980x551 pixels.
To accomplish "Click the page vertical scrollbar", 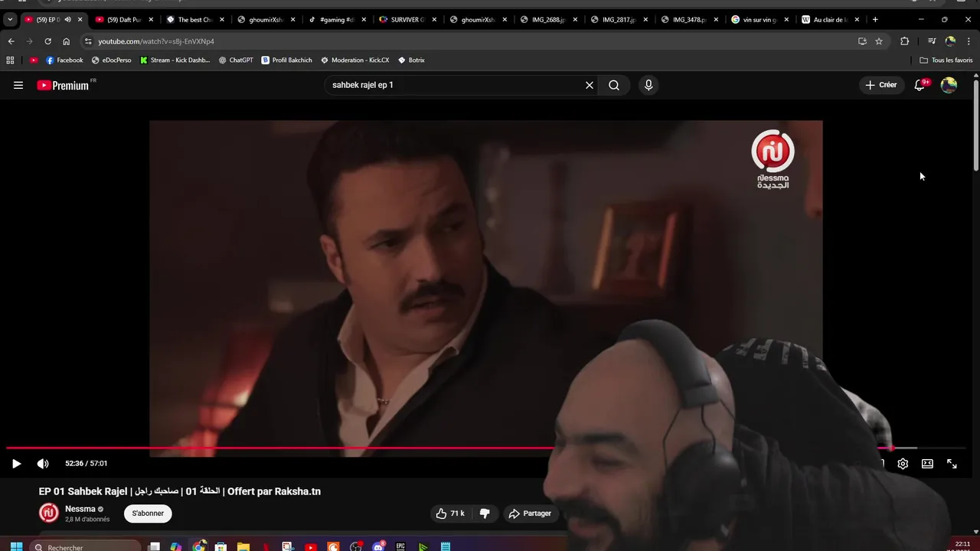I will tap(975, 124).
